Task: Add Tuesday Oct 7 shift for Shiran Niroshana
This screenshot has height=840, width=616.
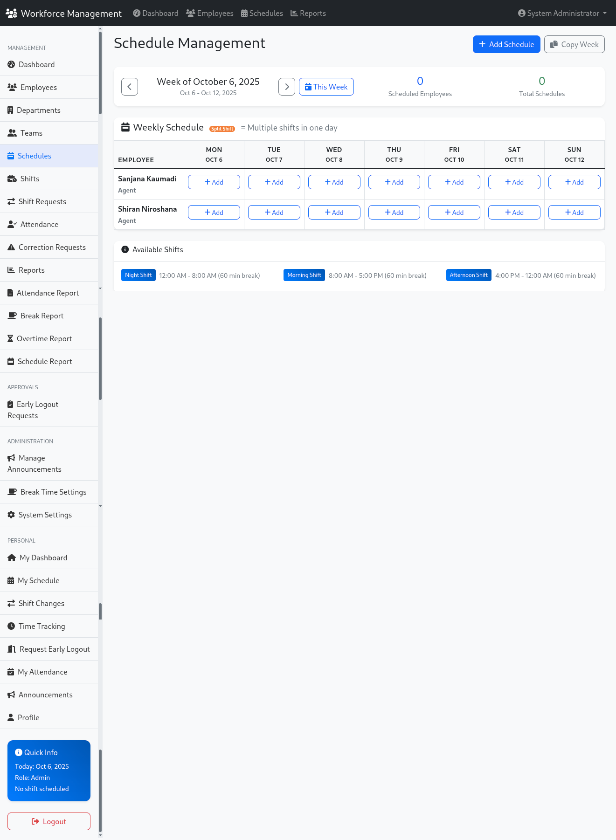Action: [x=274, y=212]
